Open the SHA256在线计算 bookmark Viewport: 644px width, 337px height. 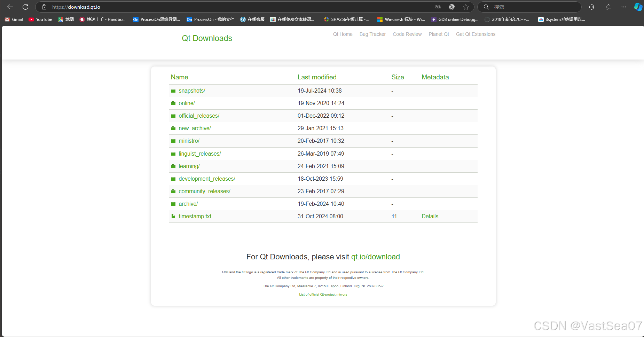tap(346, 19)
